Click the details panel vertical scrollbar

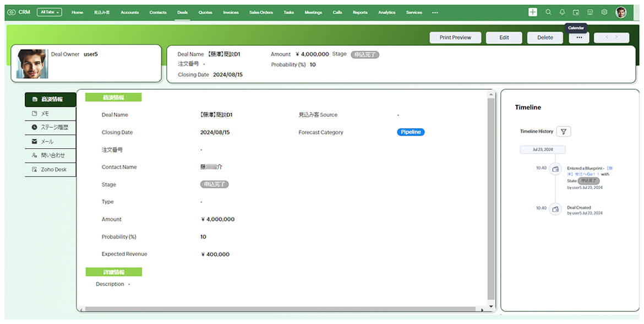pos(491,198)
